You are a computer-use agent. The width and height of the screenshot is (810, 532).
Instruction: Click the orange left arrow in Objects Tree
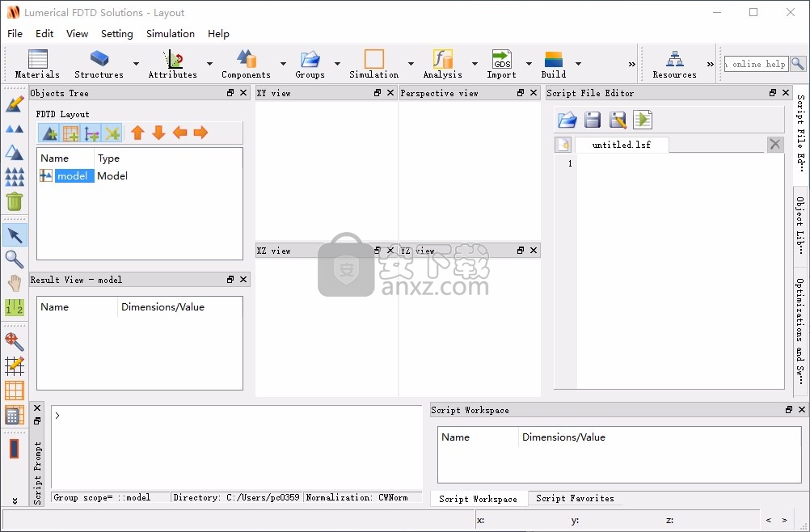(179, 133)
